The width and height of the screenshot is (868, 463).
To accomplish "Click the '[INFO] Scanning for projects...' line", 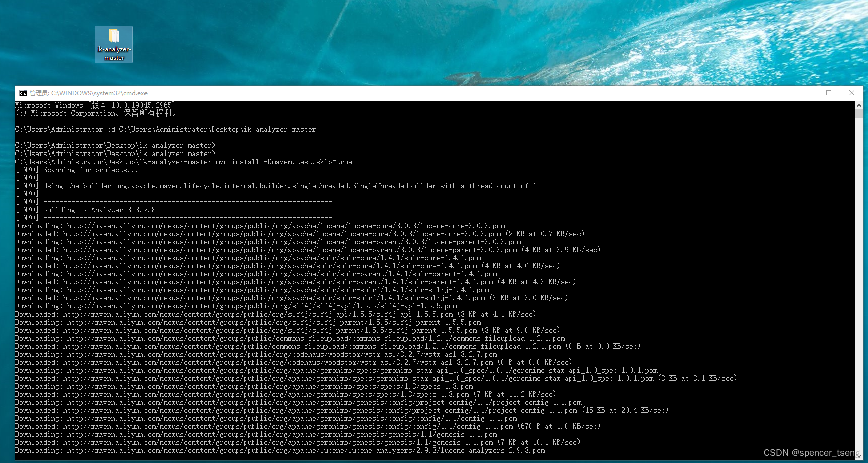I will tap(76, 170).
